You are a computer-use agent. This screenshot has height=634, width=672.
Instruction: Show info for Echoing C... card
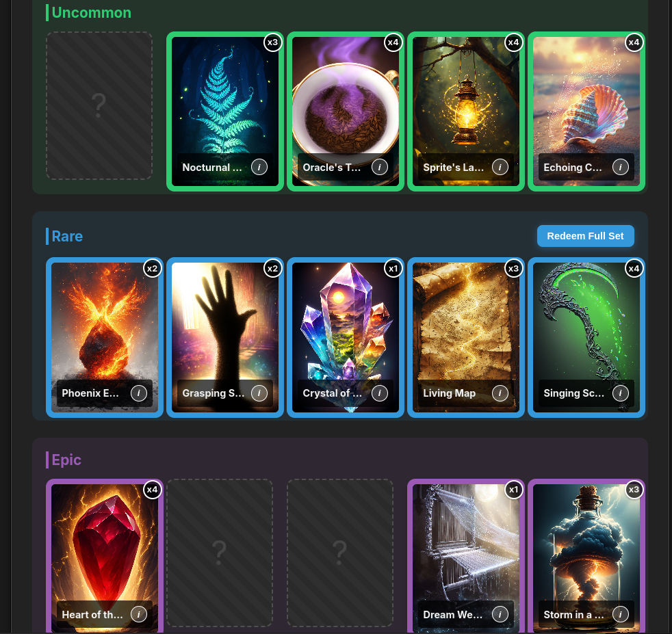click(x=620, y=167)
